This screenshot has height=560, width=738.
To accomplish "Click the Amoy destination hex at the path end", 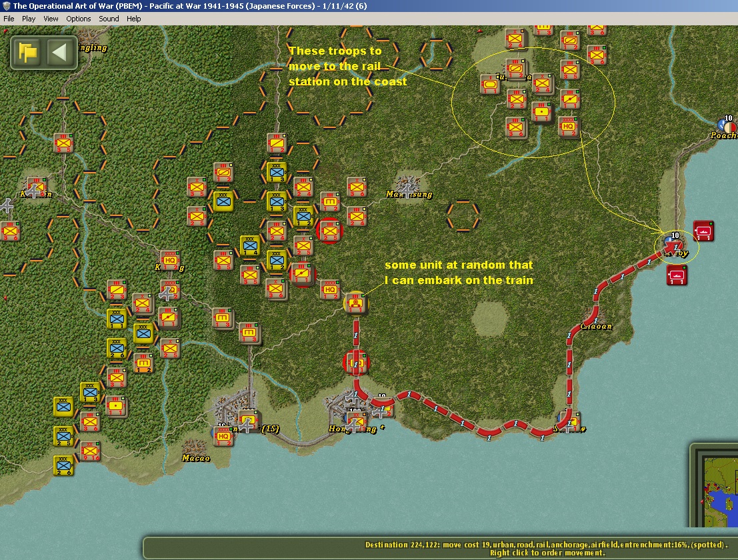I will click(x=675, y=246).
